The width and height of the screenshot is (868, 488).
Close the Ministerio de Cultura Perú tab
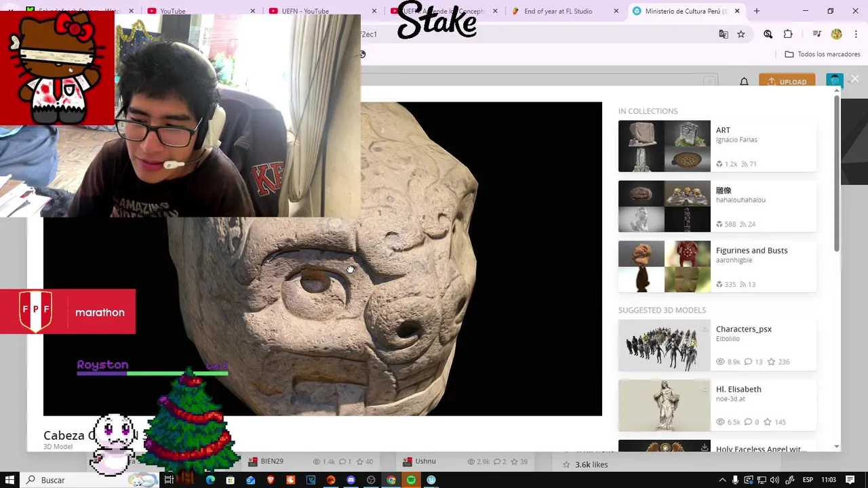(x=737, y=11)
